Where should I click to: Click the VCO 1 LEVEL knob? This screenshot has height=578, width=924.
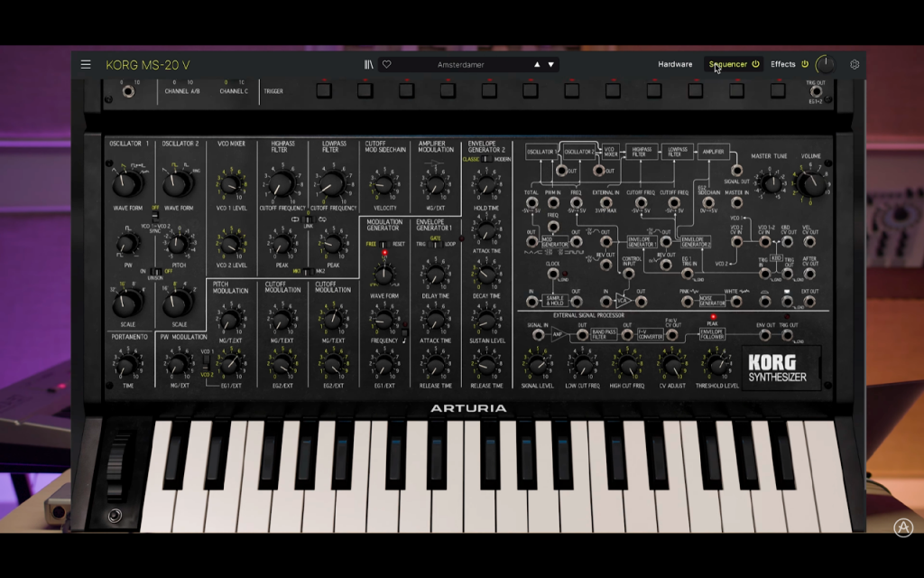(x=230, y=184)
